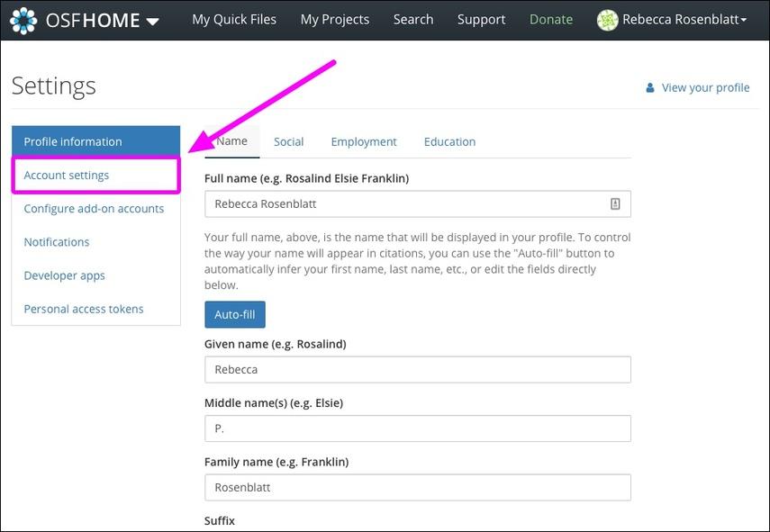Click the Given name input field
The image size is (770, 532).
pyautogui.click(x=418, y=370)
